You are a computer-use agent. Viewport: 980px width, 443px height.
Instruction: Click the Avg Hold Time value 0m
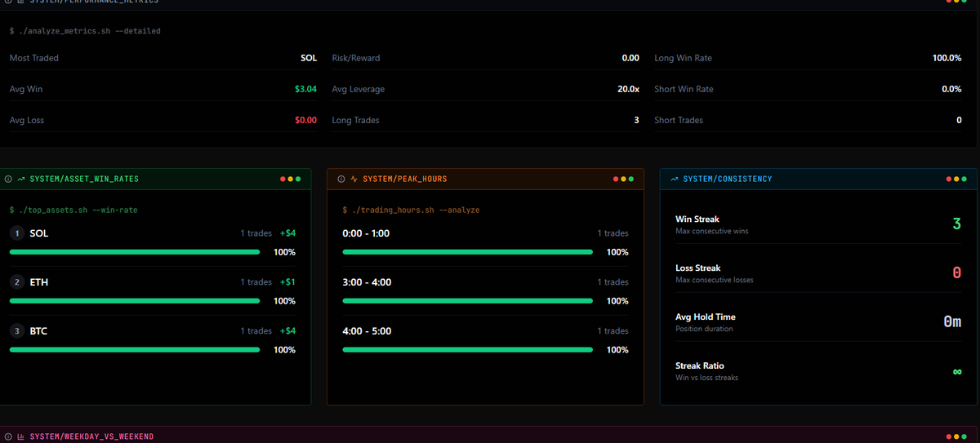tap(952, 321)
